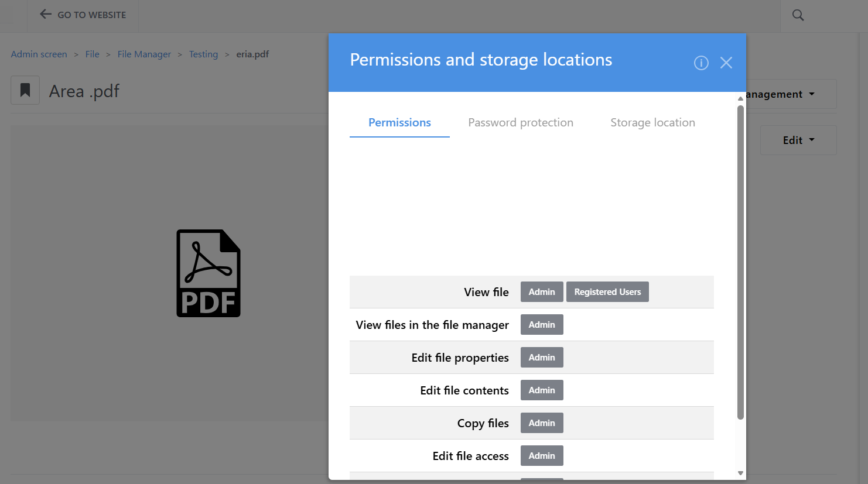Click Admin tag for View files in the file manager
The height and width of the screenshot is (484, 868).
click(x=542, y=325)
